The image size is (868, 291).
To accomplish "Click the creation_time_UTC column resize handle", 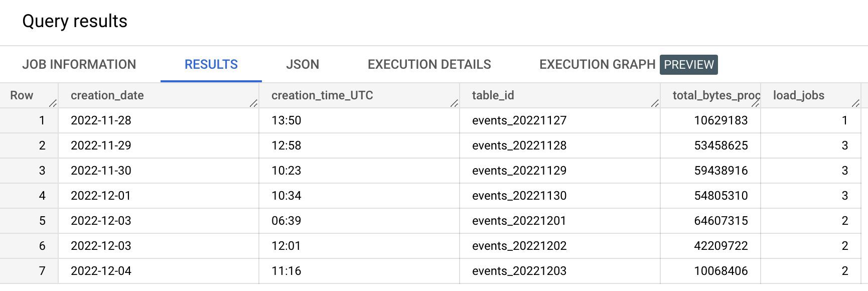I will pos(454,103).
